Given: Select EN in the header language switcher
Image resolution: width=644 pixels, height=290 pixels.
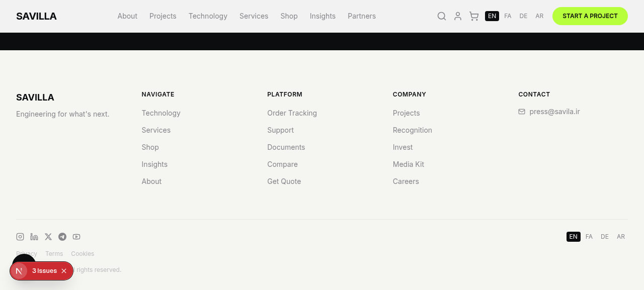Looking at the screenshot, I should point(492,16).
